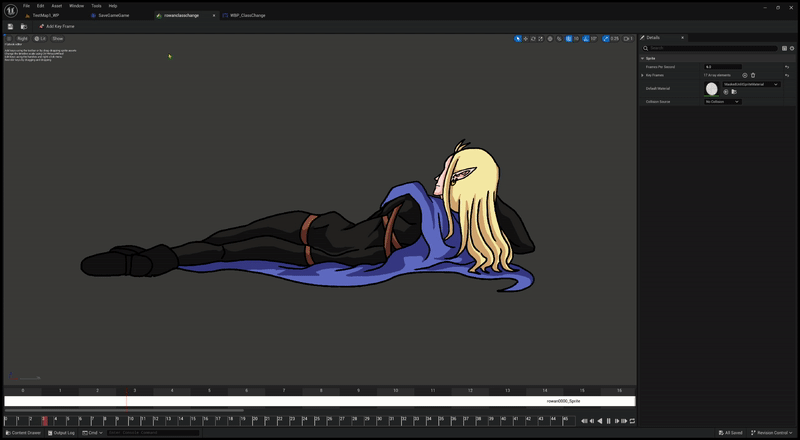The width and height of the screenshot is (800, 440).
Task: Save the current flipbook asset
Action: point(10,26)
